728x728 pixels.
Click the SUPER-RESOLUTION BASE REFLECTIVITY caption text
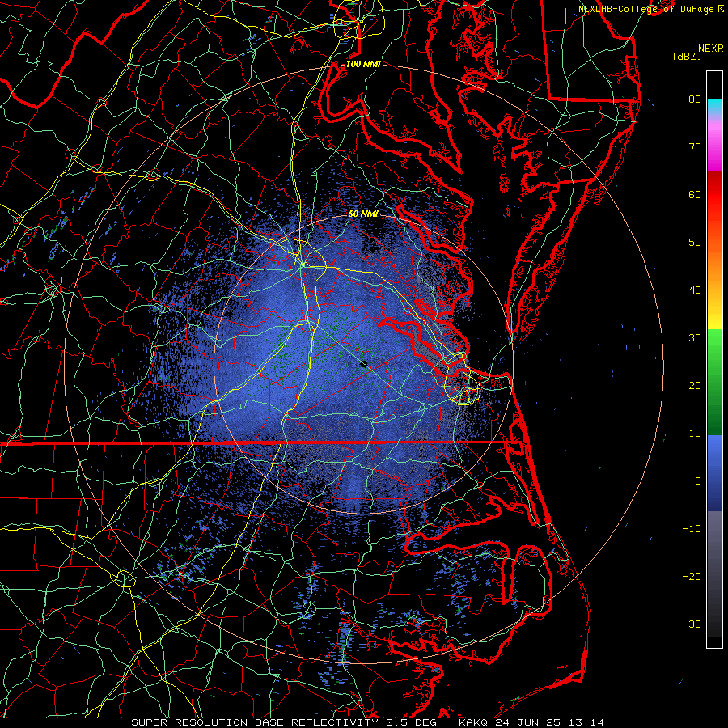tap(255, 722)
